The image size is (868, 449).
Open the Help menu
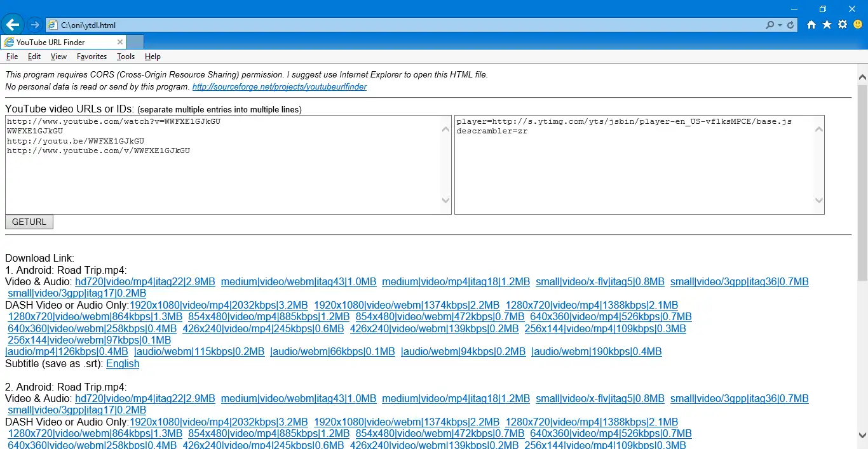coord(153,57)
